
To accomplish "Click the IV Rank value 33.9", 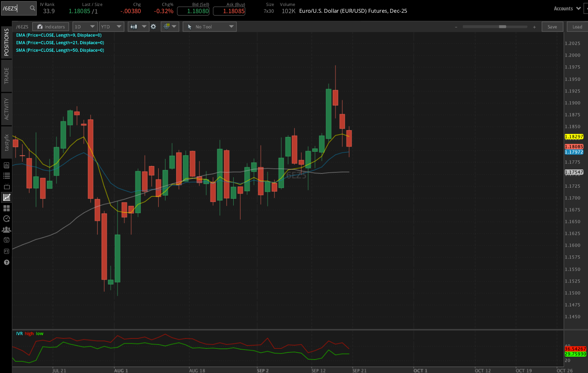I will 49,11.
